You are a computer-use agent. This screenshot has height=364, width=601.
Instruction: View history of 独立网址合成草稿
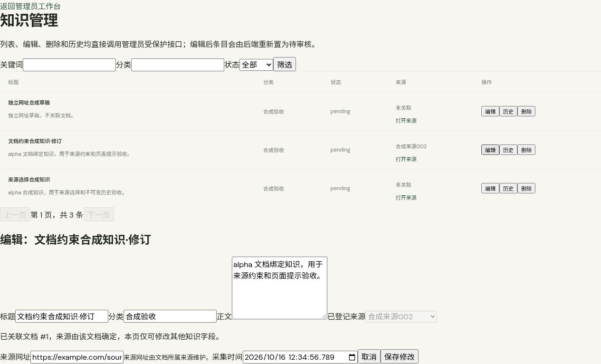click(x=508, y=111)
